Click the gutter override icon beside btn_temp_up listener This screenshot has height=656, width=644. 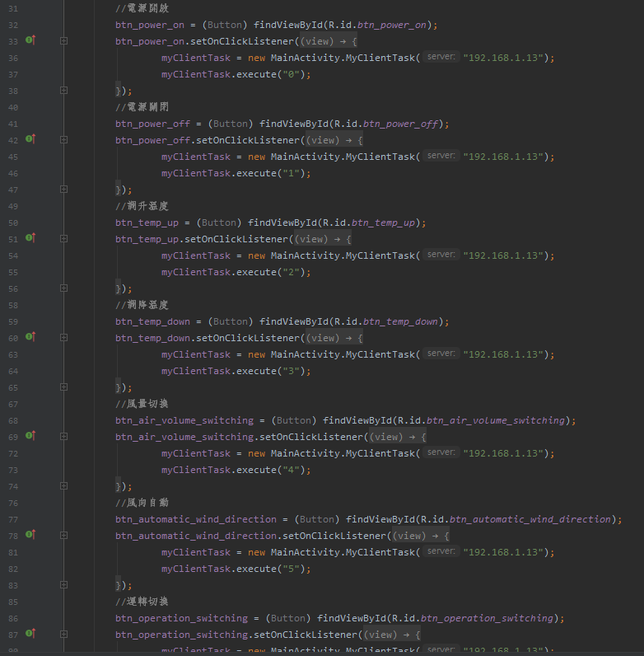tap(30, 237)
